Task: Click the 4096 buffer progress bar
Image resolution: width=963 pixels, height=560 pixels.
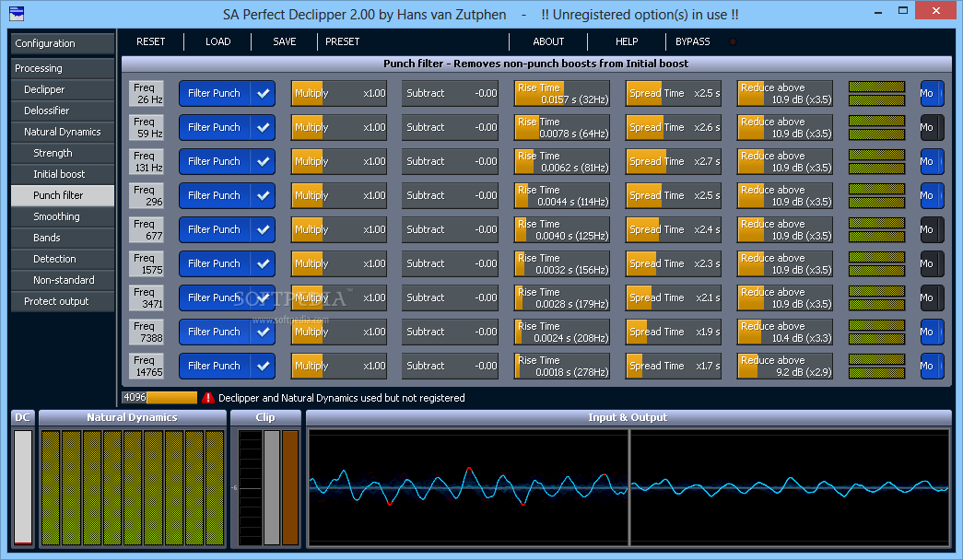Action: point(159,398)
